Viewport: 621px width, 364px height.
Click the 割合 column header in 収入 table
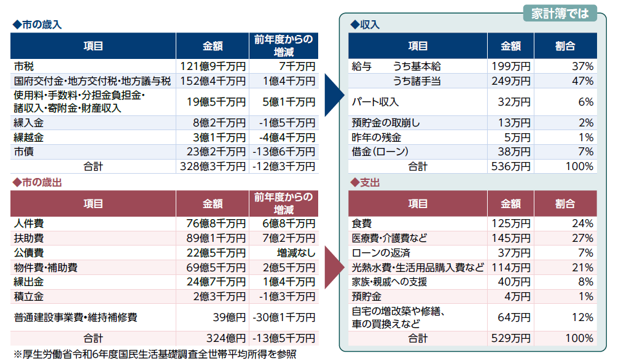tap(565, 46)
